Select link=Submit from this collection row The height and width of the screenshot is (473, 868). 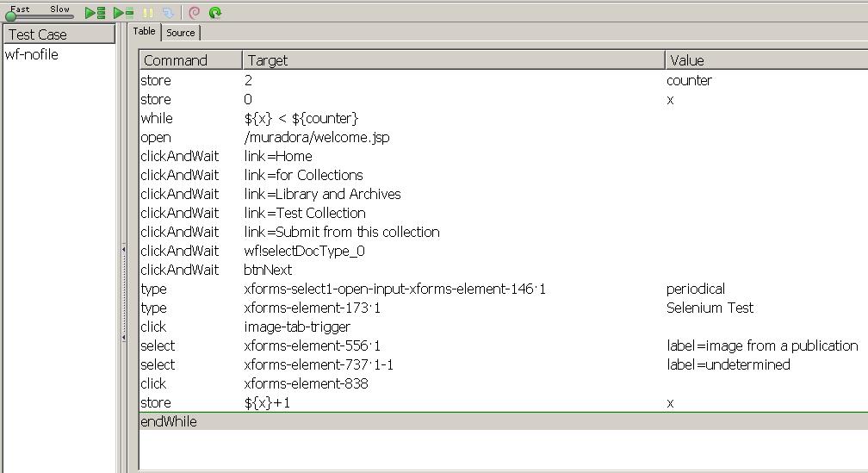(x=503, y=232)
